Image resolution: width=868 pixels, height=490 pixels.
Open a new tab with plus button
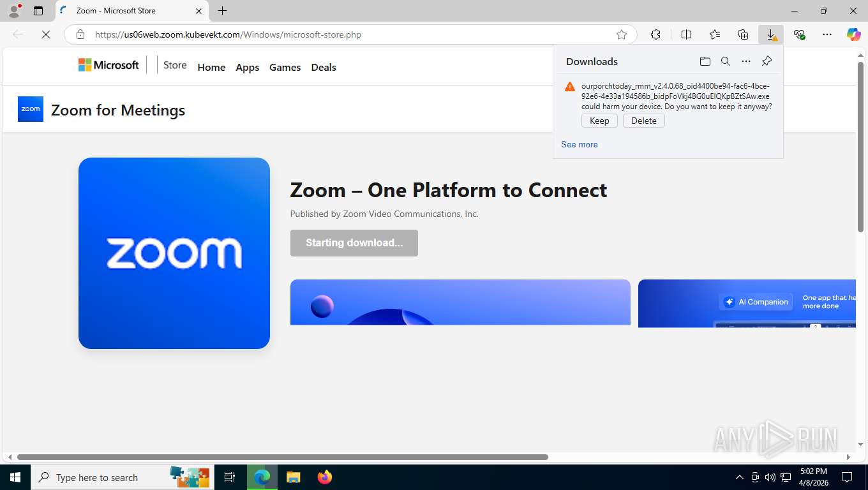point(222,11)
